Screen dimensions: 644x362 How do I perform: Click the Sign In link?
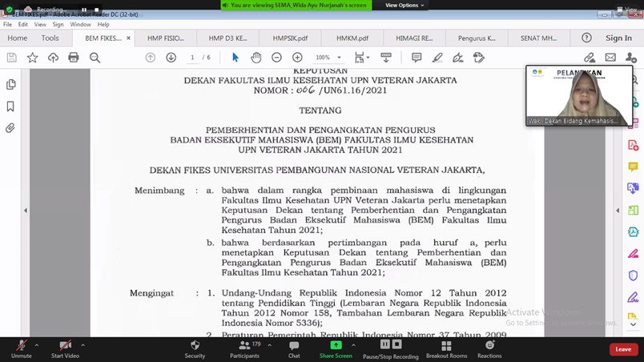click(x=618, y=38)
